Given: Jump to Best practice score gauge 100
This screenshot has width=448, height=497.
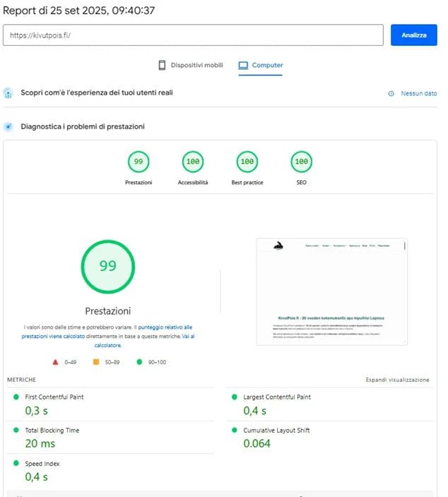Looking at the screenshot, I should pos(247,162).
